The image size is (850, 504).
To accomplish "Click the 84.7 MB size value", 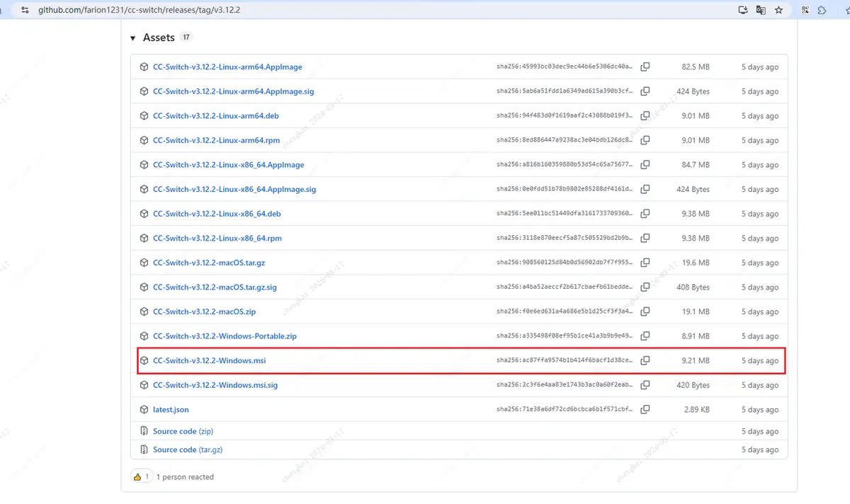I will click(696, 165).
